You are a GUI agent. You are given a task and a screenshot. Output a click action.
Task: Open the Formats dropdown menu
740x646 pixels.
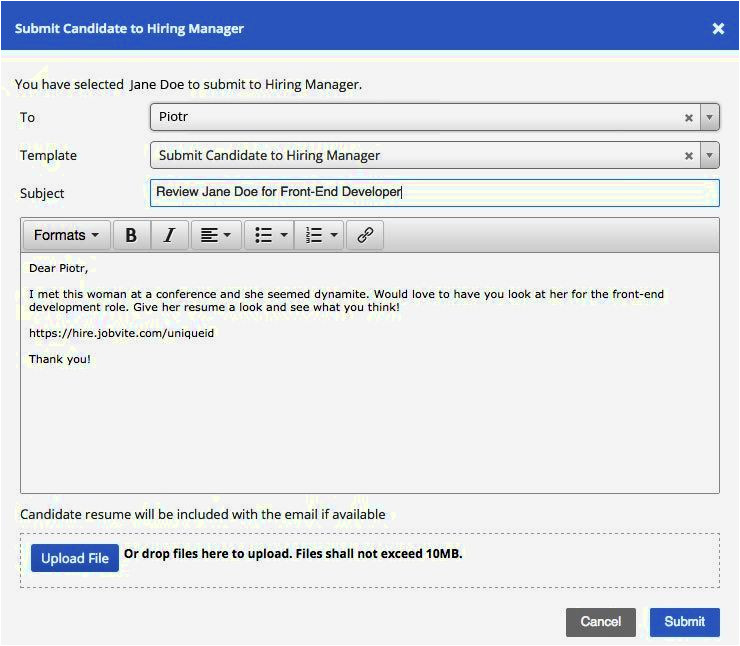pyautogui.click(x=66, y=235)
